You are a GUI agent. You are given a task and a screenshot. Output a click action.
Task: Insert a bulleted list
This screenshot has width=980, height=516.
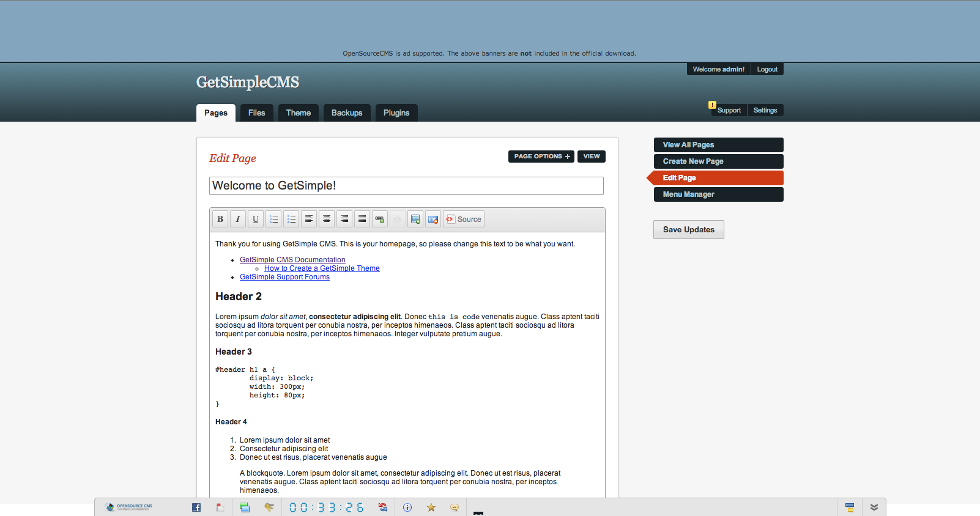tap(291, 219)
